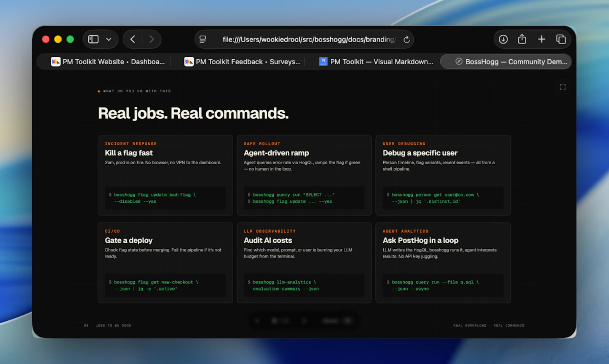
Task: Click the "Agent-driven ramp" card title
Action: [x=276, y=153]
